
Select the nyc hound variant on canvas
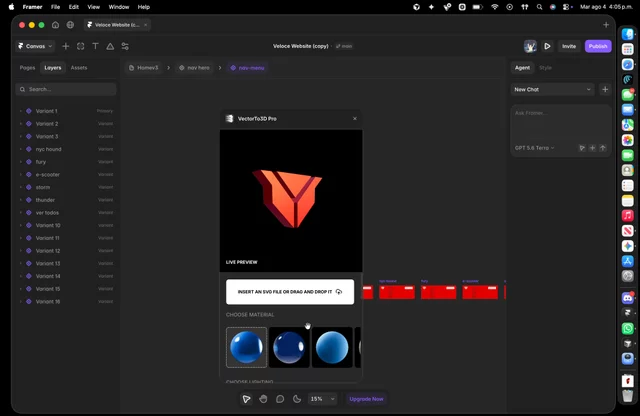click(397, 291)
